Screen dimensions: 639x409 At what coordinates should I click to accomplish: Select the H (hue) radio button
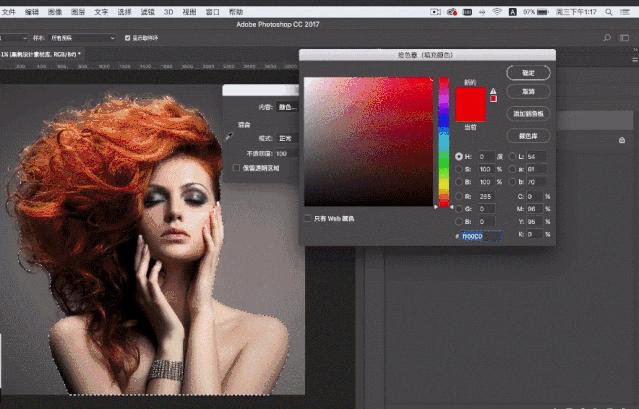tap(459, 156)
